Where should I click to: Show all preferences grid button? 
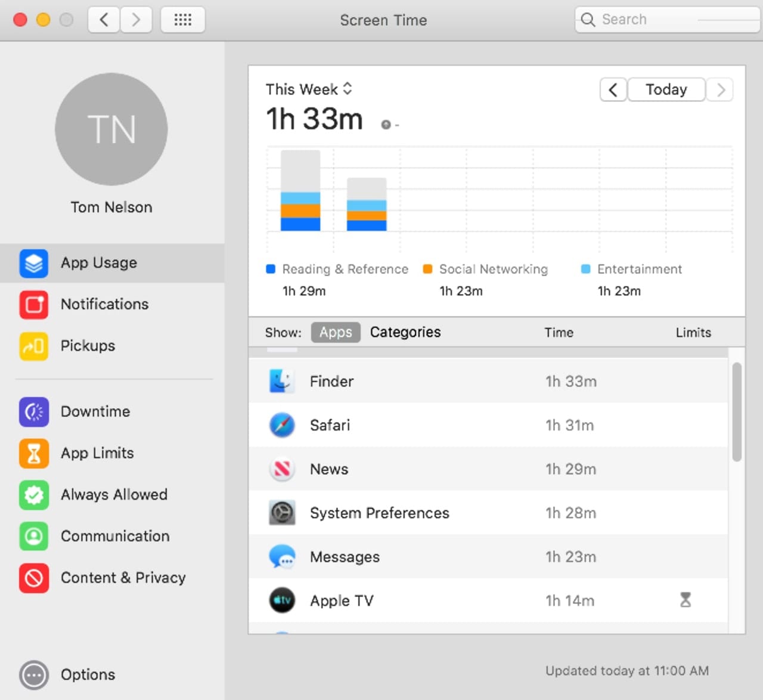[x=182, y=20]
